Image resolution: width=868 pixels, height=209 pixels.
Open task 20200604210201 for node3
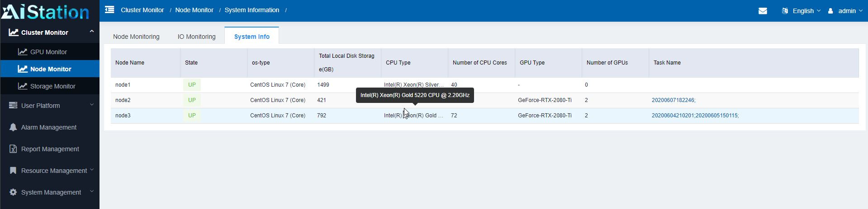pyautogui.click(x=673, y=116)
